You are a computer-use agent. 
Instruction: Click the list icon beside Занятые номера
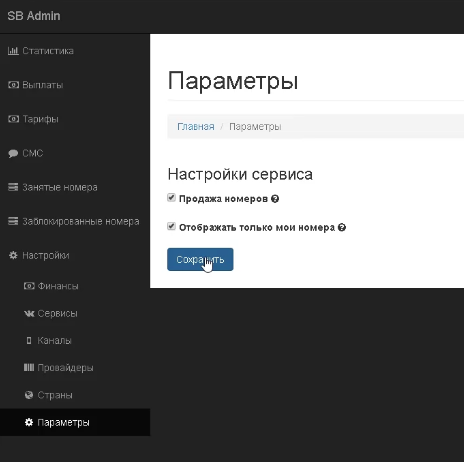tap(13, 187)
